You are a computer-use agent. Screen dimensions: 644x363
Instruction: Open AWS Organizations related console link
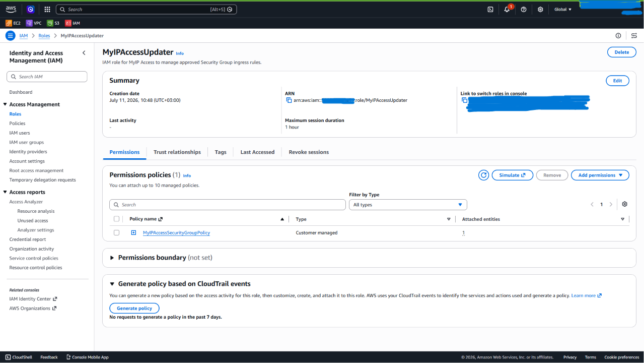tap(33, 309)
